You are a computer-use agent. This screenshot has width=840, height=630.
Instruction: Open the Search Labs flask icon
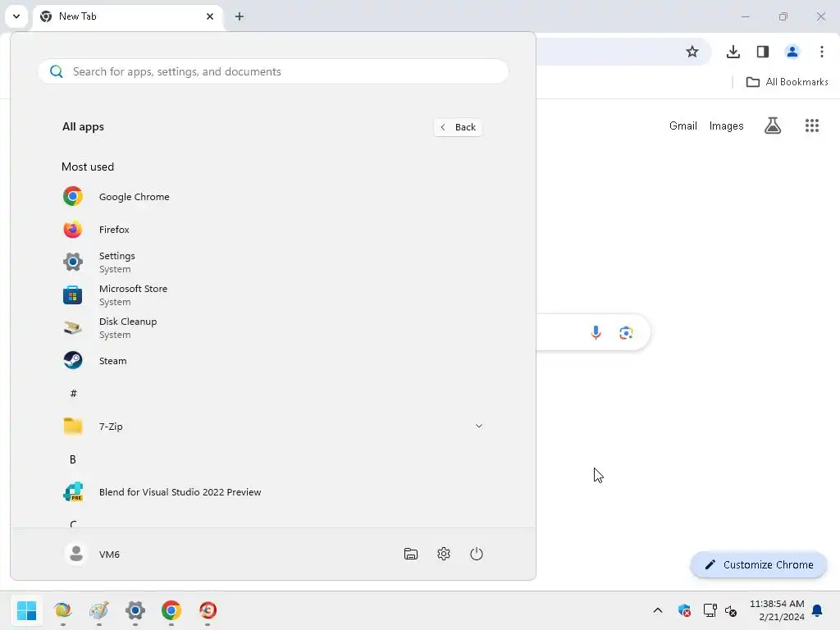[773, 126]
